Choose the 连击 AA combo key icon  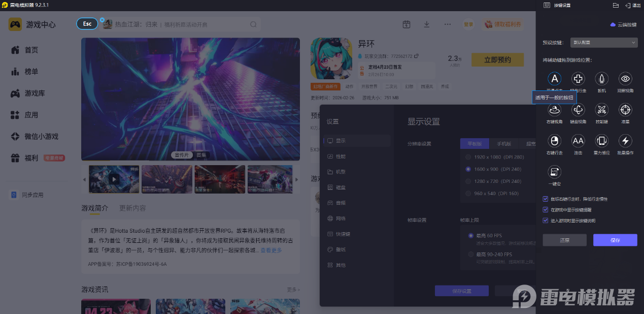(x=578, y=141)
